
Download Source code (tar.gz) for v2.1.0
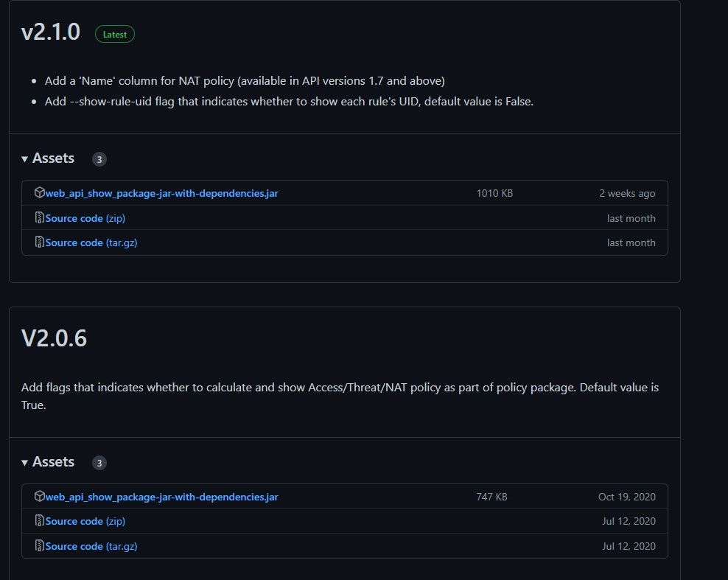coord(91,242)
